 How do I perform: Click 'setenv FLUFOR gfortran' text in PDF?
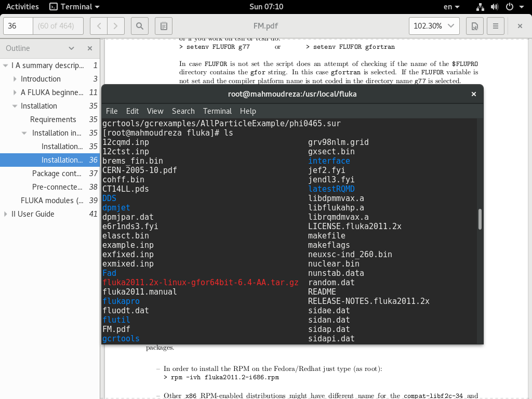click(x=354, y=47)
